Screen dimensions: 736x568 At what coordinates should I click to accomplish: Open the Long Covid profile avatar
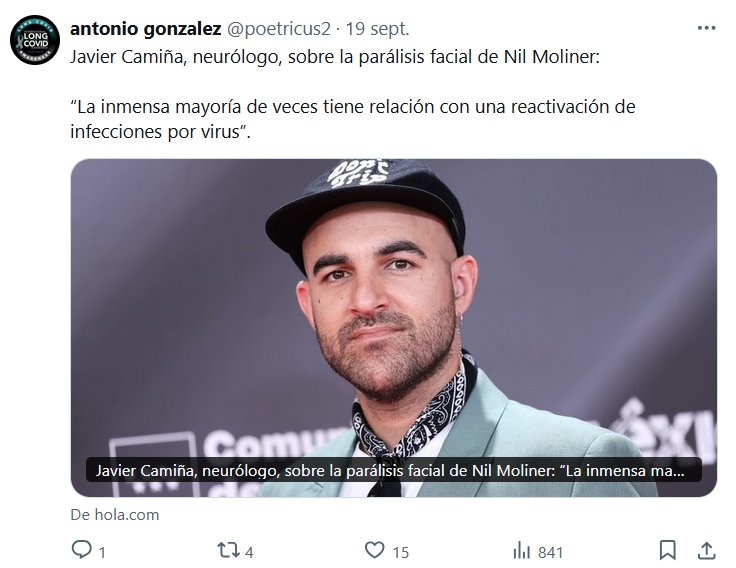[x=35, y=39]
